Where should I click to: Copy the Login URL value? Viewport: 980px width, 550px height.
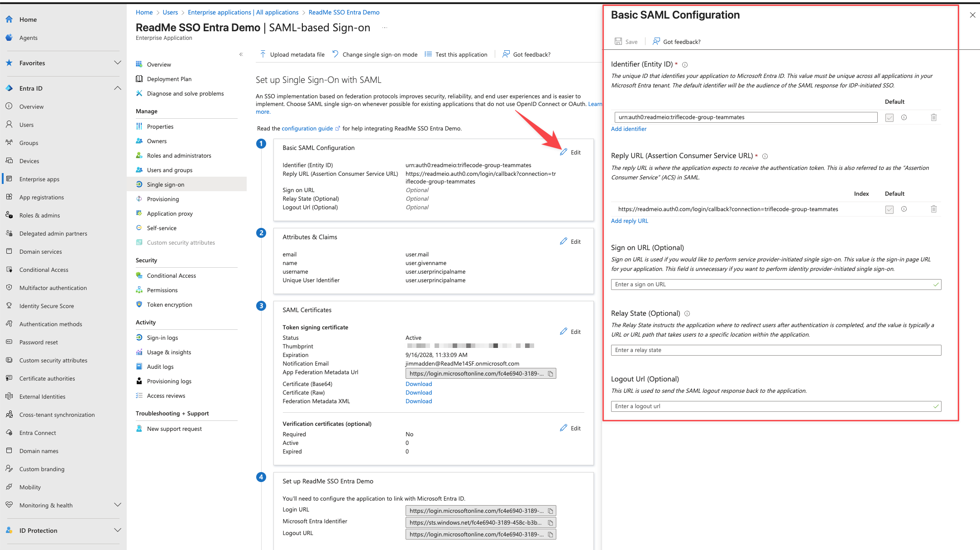(x=550, y=511)
